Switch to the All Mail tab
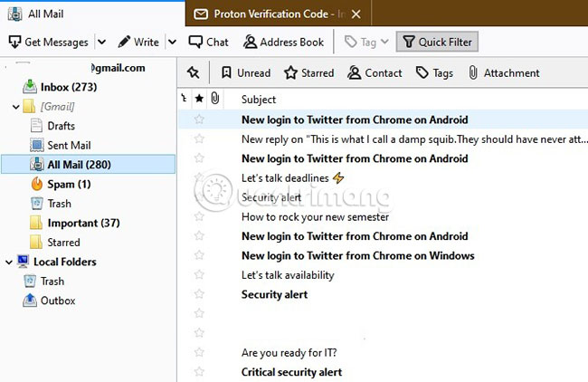 (x=92, y=14)
